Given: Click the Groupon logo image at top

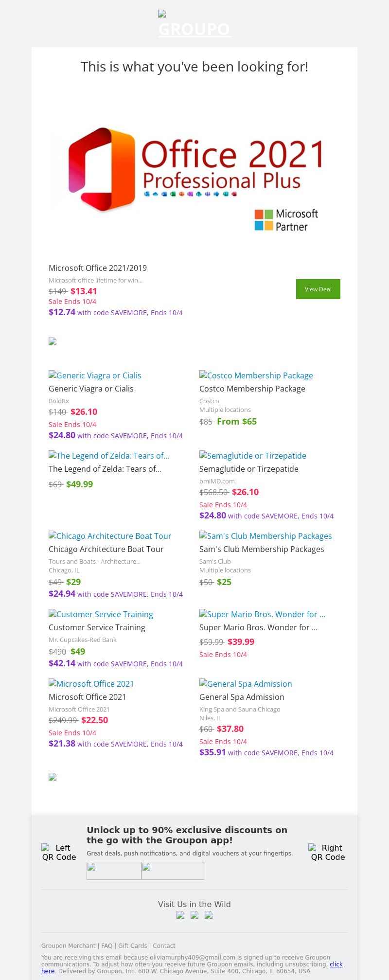Looking at the screenshot, I should (x=194, y=24).
